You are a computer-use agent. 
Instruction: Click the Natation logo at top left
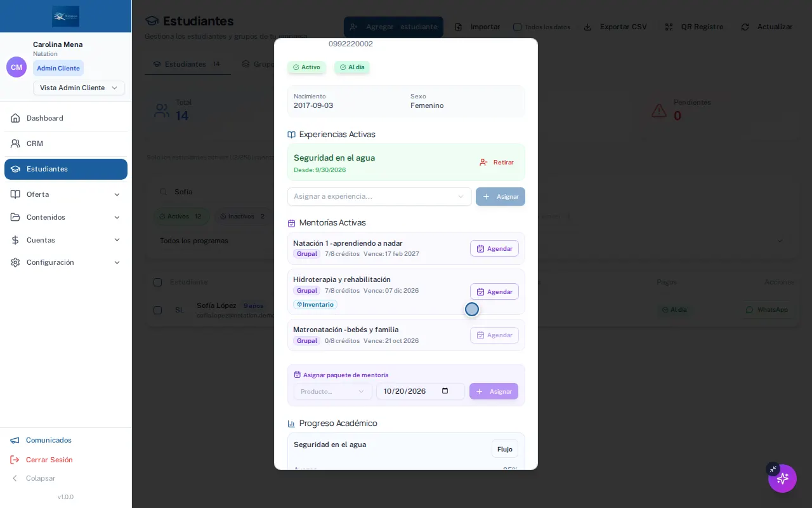pos(66,16)
